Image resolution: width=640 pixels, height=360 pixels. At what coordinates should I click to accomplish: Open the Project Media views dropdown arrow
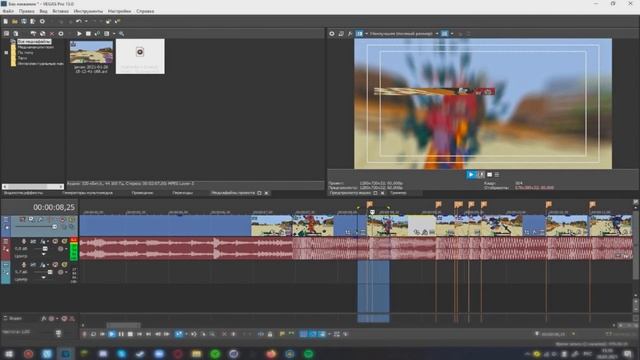[114, 33]
